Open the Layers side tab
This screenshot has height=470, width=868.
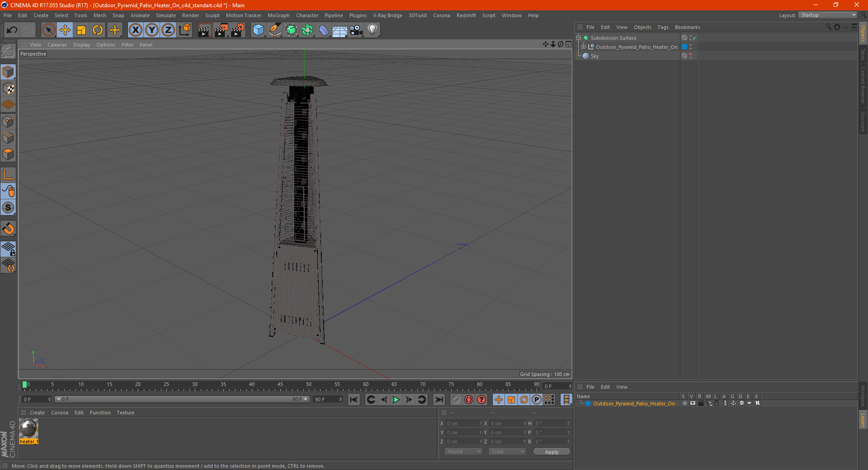[863, 419]
